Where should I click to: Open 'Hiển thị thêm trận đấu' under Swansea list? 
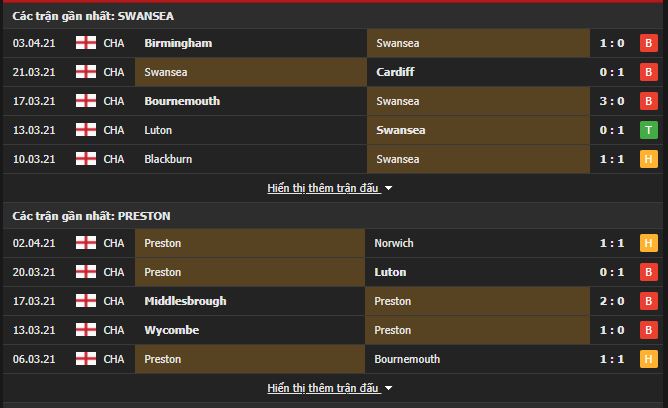coord(323,188)
